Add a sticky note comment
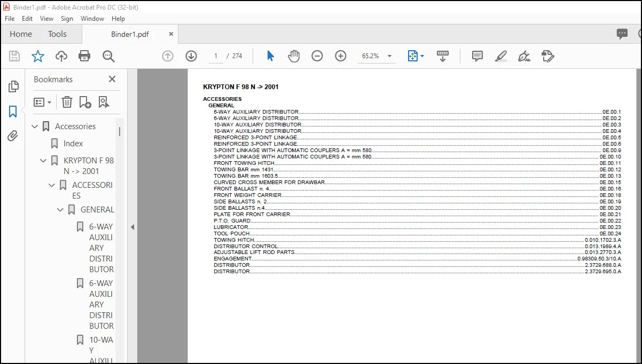Image resolution: width=642 pixels, height=364 pixels. point(477,56)
